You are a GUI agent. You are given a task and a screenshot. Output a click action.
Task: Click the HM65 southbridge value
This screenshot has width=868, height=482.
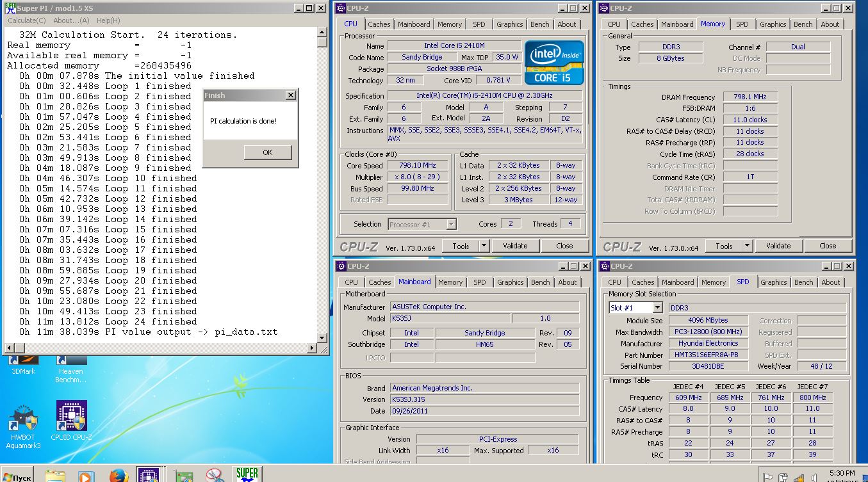point(484,344)
